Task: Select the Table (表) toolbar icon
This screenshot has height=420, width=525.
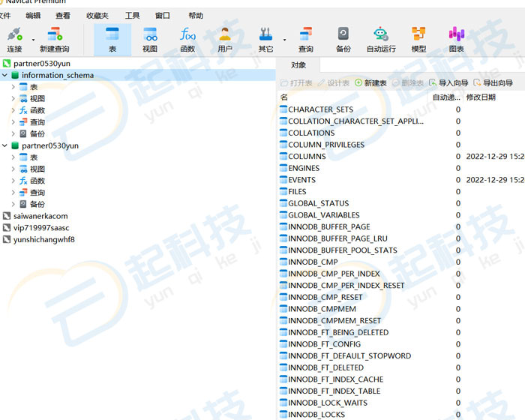Action: (112, 34)
